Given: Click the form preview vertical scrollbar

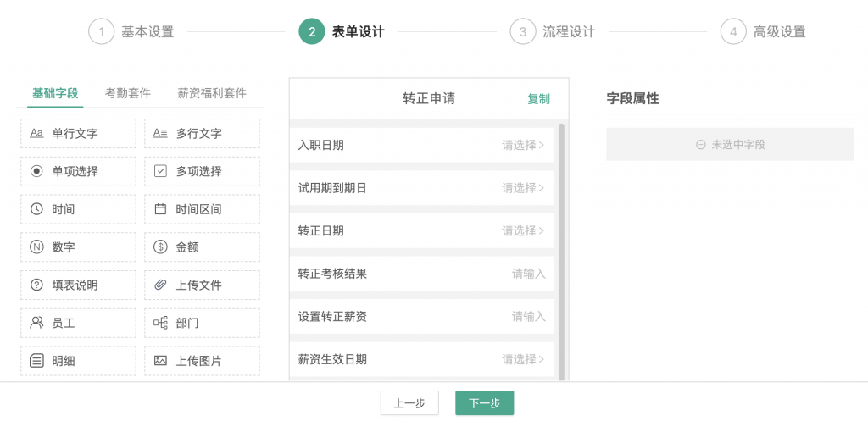Looking at the screenshot, I should (x=561, y=252).
